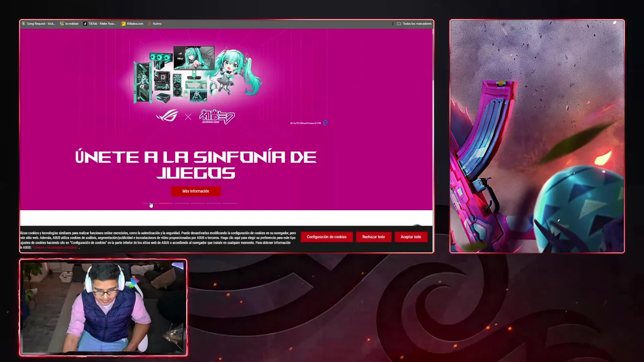
Task: Click the ROG logo in banner
Action: pos(167,116)
